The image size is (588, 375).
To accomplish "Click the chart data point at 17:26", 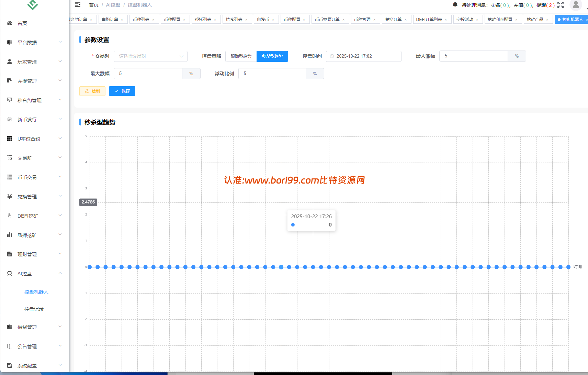I will point(281,267).
